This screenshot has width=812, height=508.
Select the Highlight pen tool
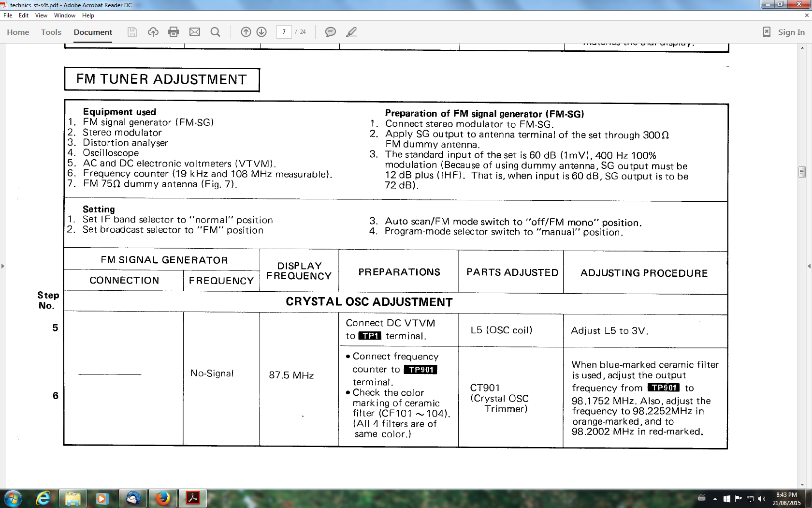click(351, 32)
